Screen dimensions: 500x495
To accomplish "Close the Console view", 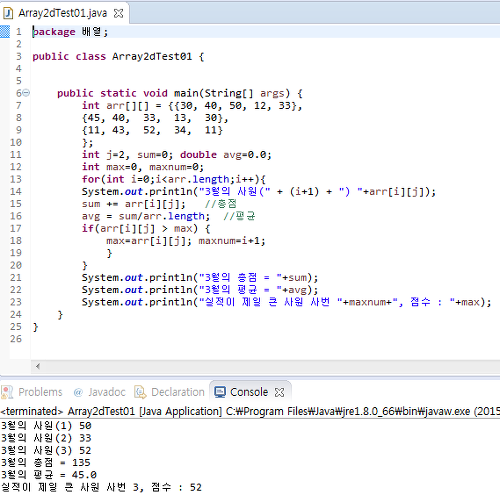I will pos(279,392).
